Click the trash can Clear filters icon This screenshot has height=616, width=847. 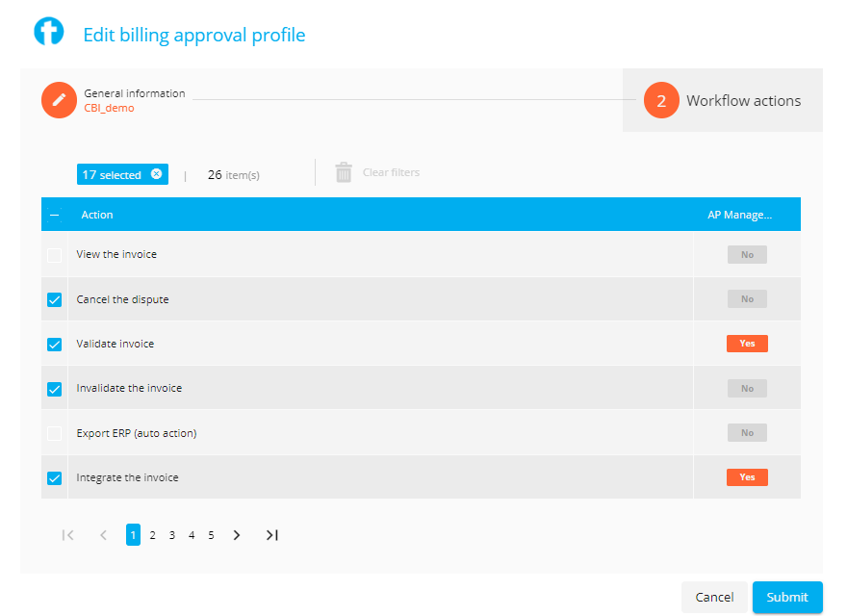pyautogui.click(x=344, y=172)
